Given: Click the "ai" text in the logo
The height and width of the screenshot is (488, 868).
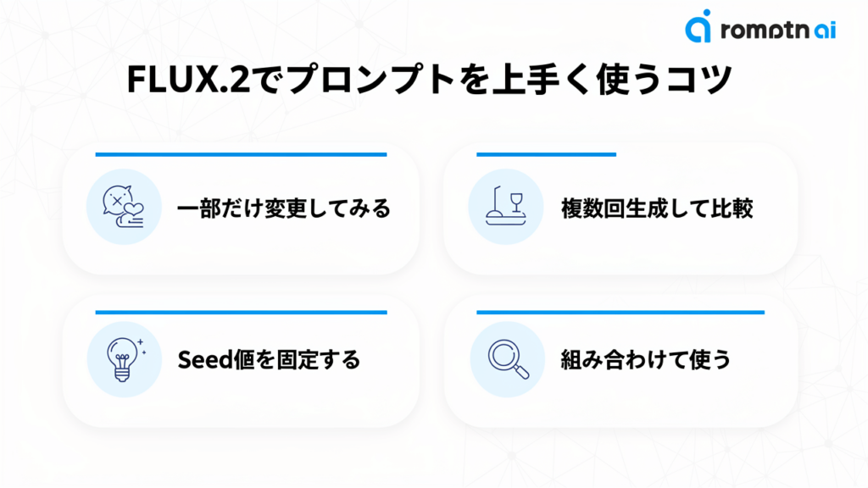Looking at the screenshot, I should point(822,29).
